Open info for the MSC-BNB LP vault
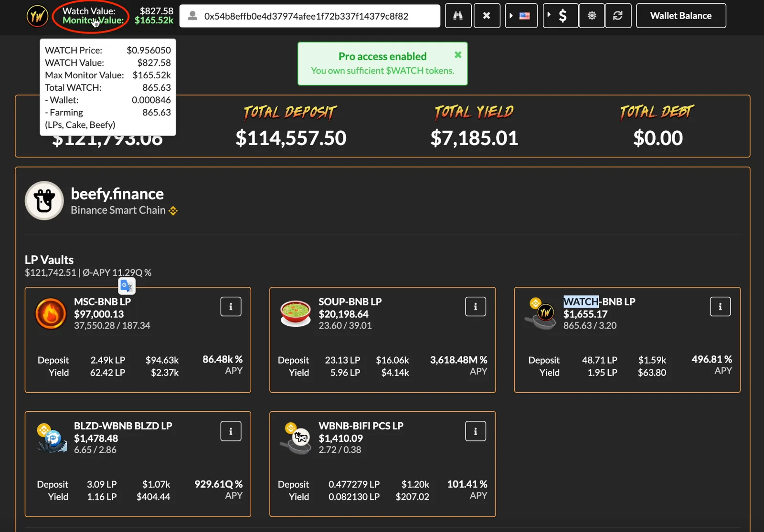Image resolution: width=764 pixels, height=532 pixels. [x=231, y=306]
